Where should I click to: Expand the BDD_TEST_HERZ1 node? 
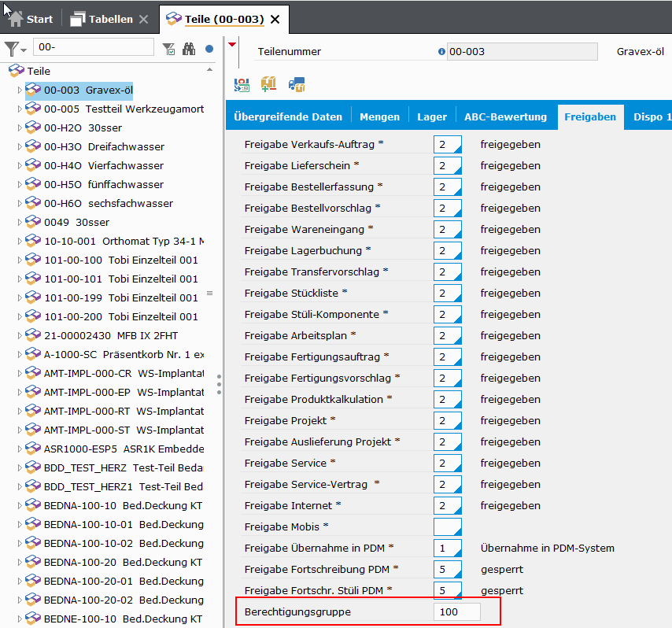point(20,486)
